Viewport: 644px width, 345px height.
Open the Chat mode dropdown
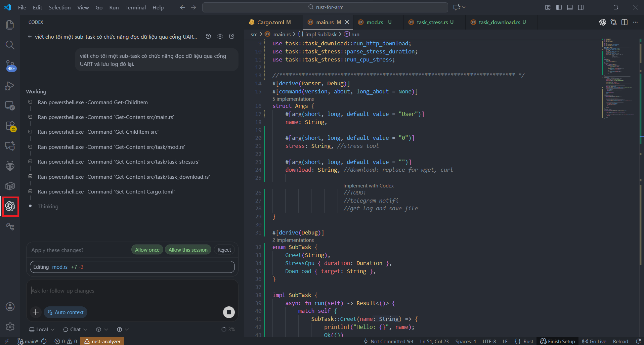(75, 330)
